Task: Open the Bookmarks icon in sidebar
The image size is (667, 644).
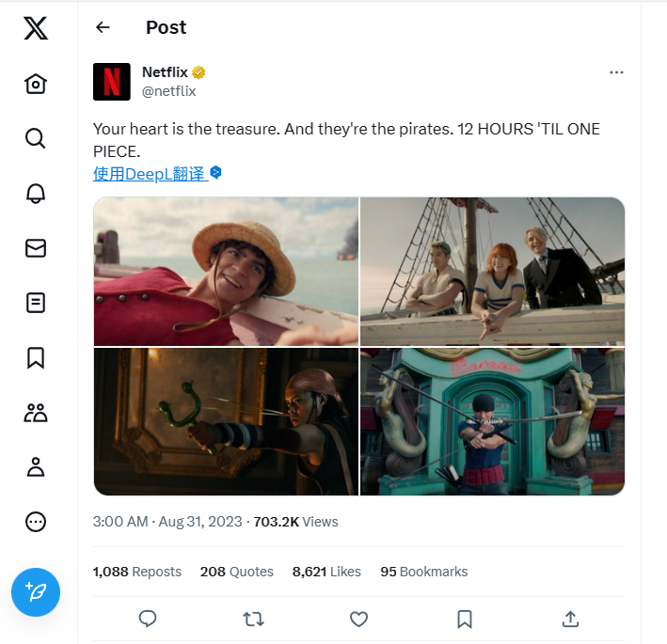Action: [36, 357]
